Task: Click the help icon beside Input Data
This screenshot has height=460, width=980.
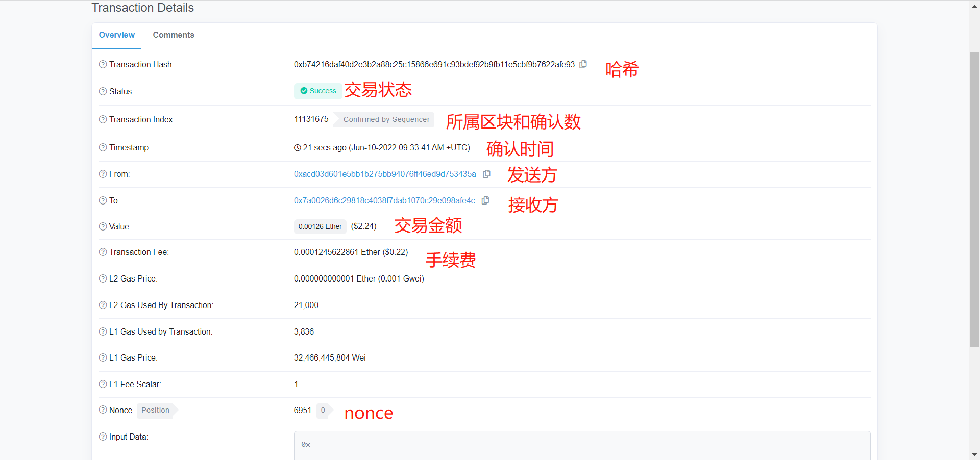Action: click(102, 437)
